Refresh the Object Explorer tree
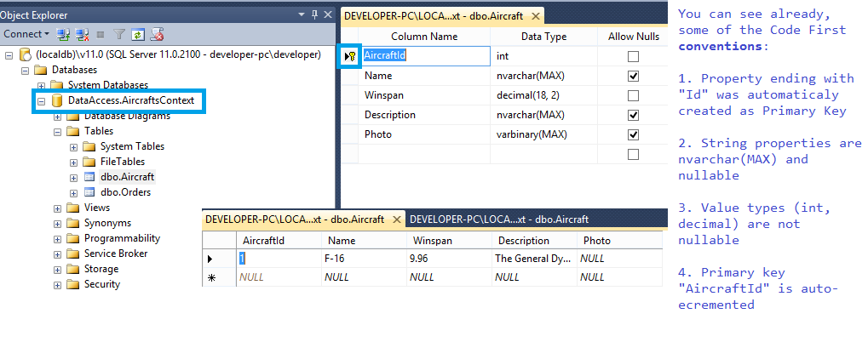This screenshot has height=342, width=868. tap(137, 34)
